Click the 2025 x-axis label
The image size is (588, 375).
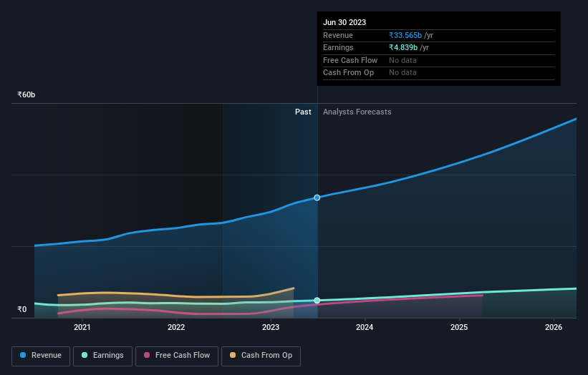(459, 328)
